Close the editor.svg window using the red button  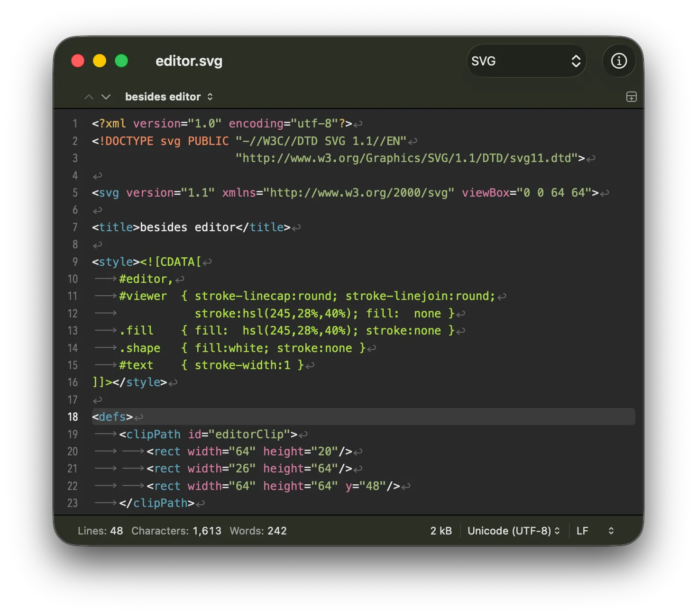point(78,61)
